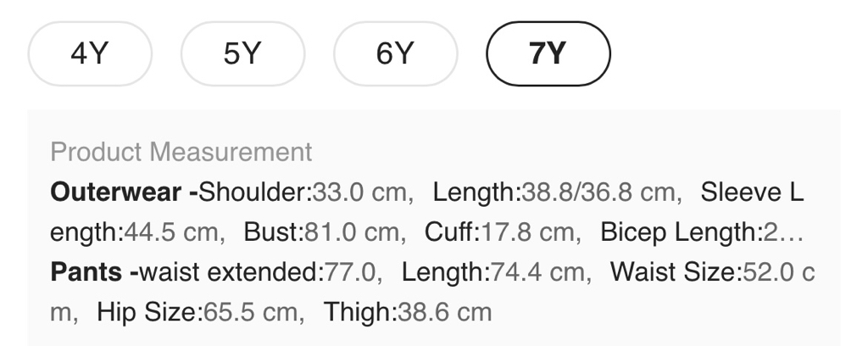Select the 4Y size option

[x=90, y=54]
